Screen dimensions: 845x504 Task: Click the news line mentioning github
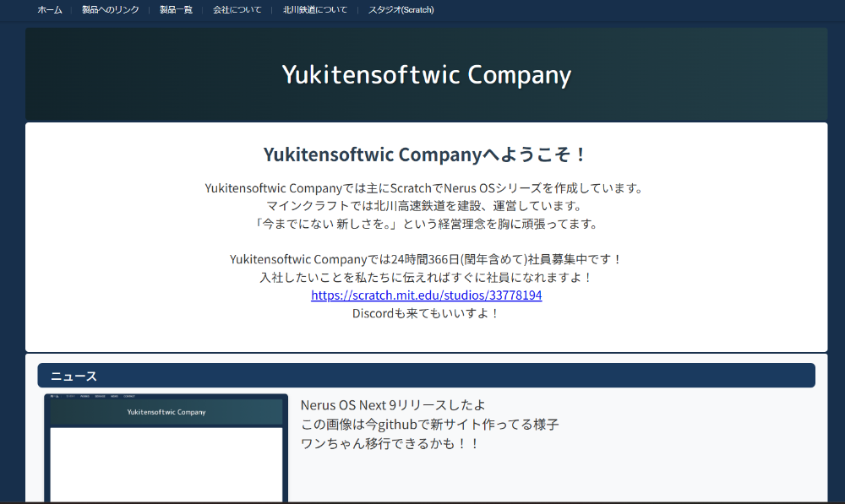pos(429,424)
